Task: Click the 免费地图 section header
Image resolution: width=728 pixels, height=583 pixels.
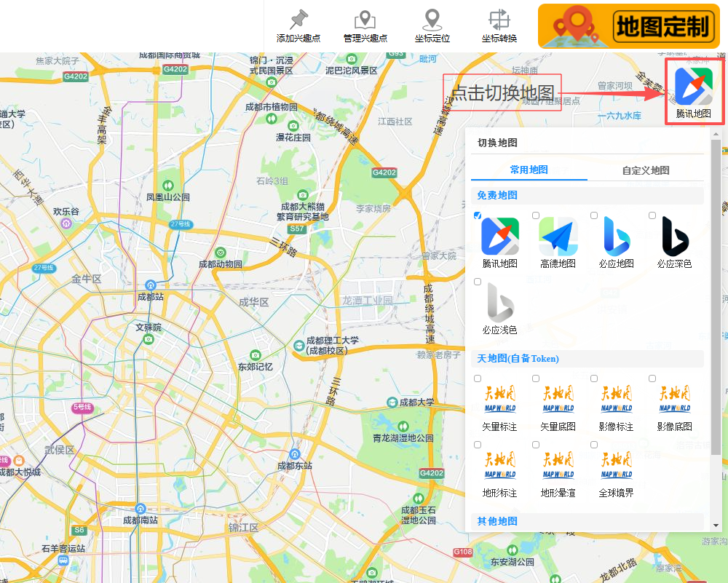Action: (587, 195)
